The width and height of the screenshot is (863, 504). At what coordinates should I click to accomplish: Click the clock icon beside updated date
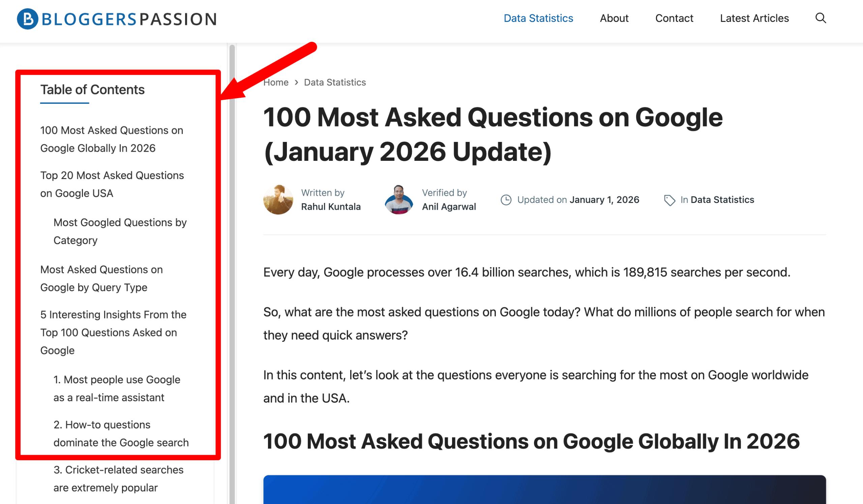point(506,200)
